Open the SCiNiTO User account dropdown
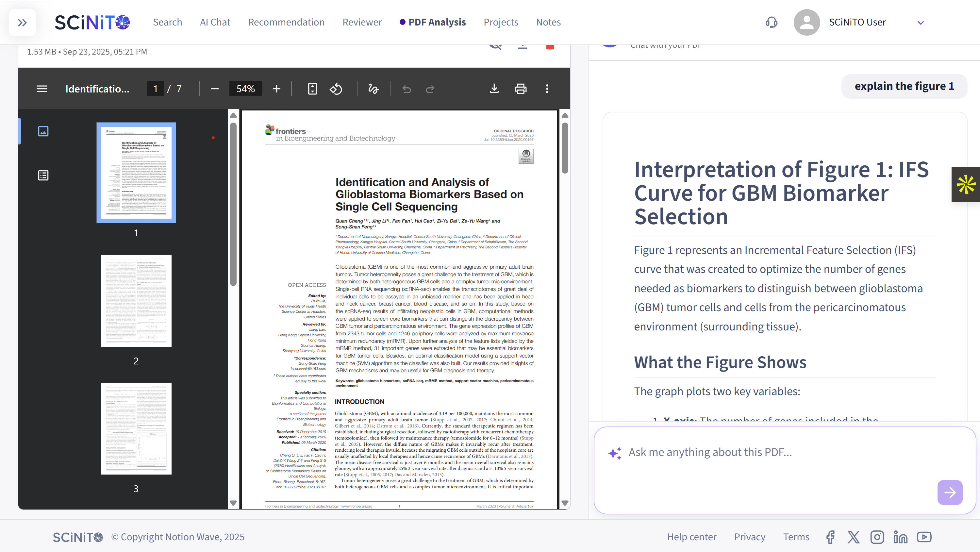 click(921, 23)
